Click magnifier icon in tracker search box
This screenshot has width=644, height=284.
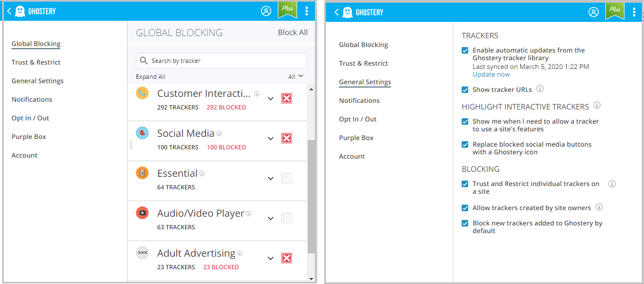143,61
